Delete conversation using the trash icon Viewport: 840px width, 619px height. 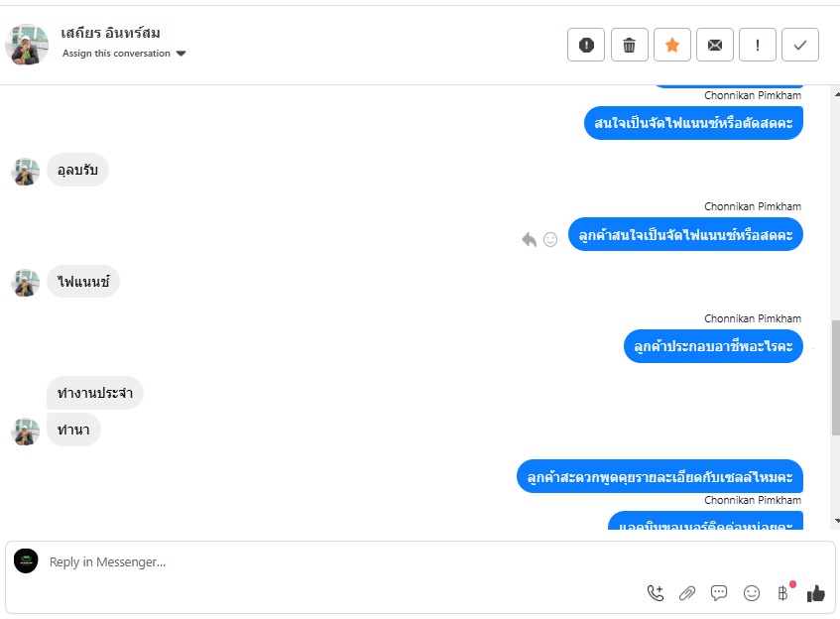coord(630,45)
